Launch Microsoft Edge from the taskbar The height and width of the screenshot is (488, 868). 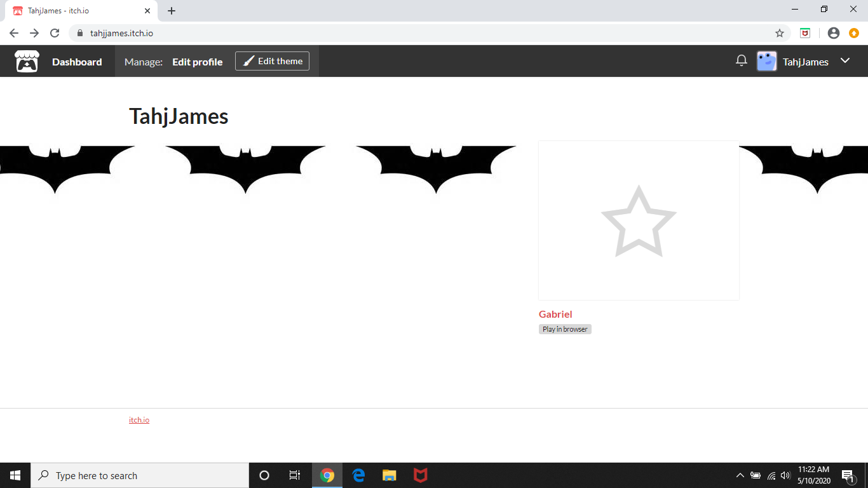(x=358, y=475)
